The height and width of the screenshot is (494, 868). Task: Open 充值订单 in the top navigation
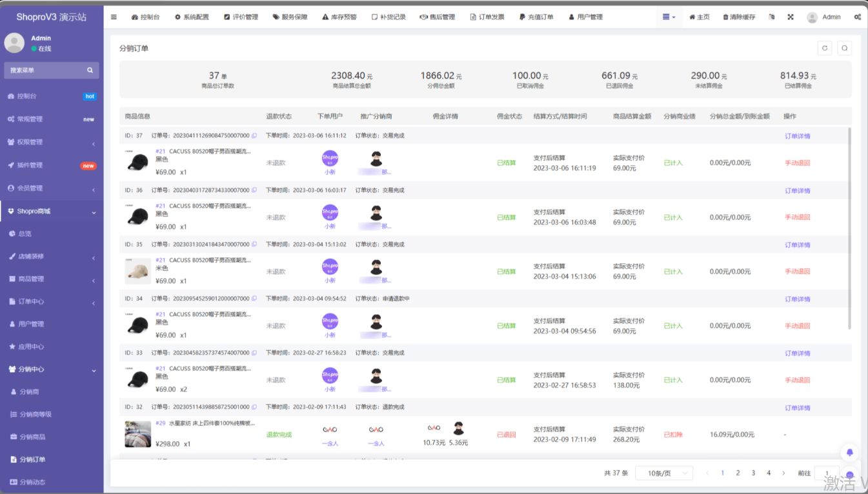pyautogui.click(x=536, y=17)
